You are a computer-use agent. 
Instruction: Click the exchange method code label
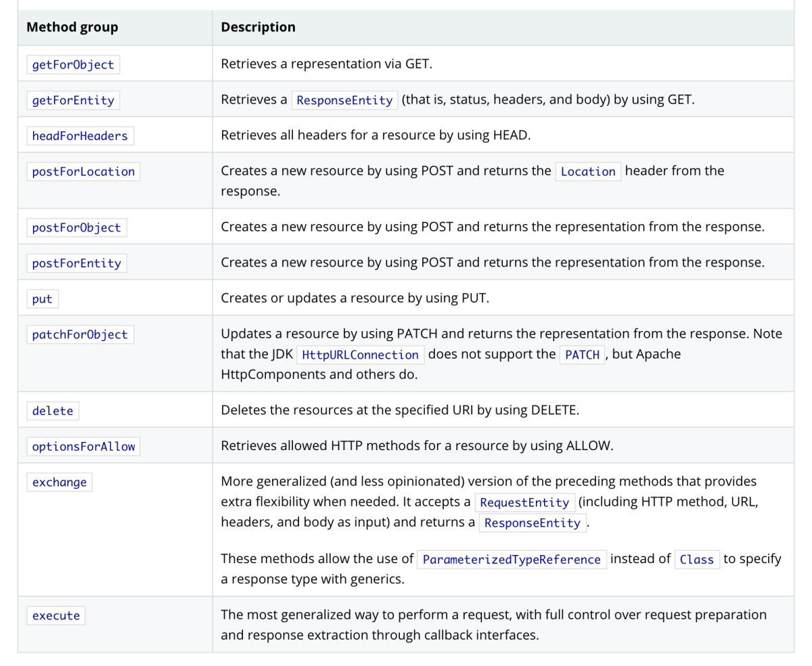pos(59,483)
